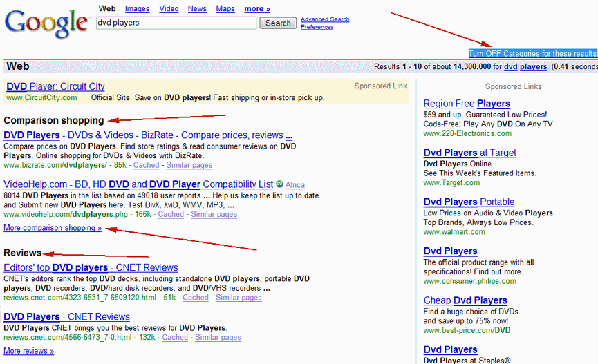Turn OFF Categories for these results
598x364 pixels.
pos(533,54)
